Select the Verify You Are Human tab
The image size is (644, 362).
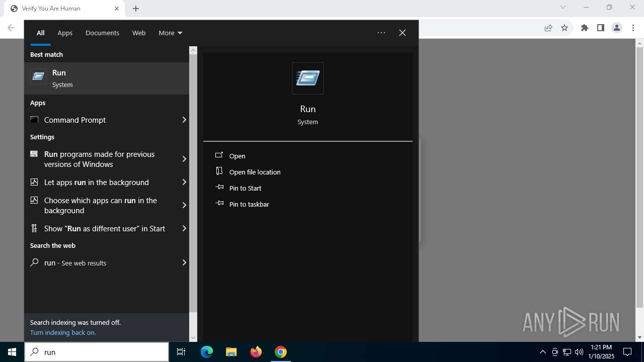coord(65,9)
